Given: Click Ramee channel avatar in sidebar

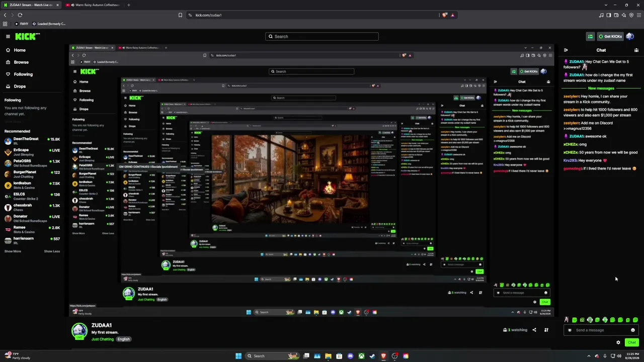Looking at the screenshot, I should click(x=8, y=229).
